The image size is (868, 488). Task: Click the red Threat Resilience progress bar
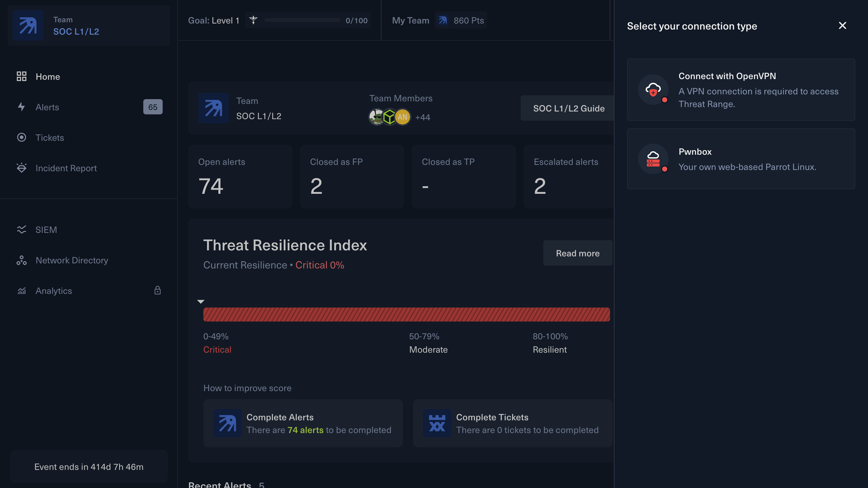click(x=406, y=315)
